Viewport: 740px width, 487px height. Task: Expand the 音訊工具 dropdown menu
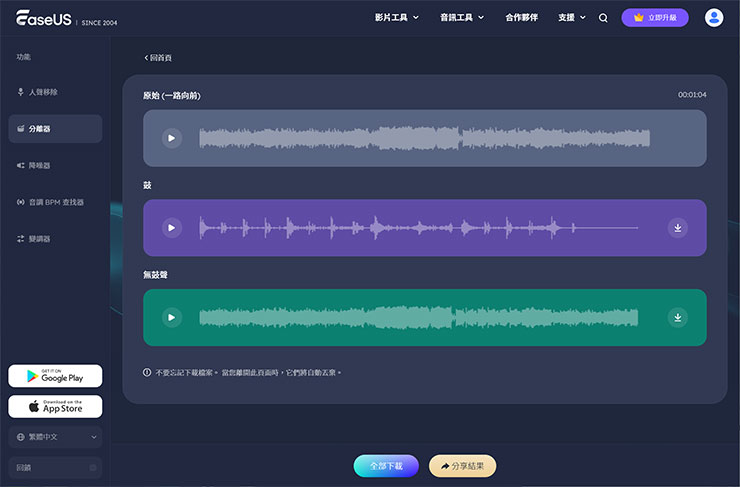point(462,18)
